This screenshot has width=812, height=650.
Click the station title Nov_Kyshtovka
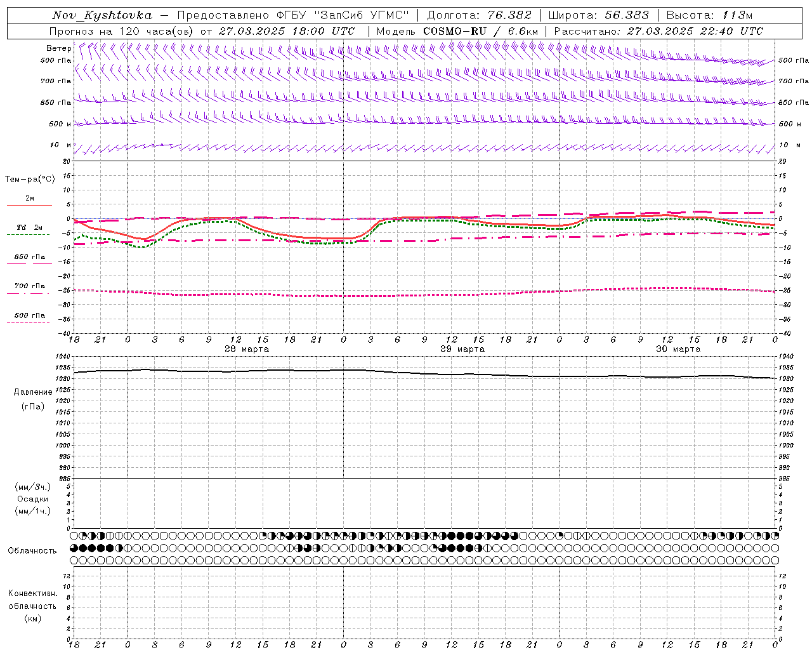(x=102, y=15)
